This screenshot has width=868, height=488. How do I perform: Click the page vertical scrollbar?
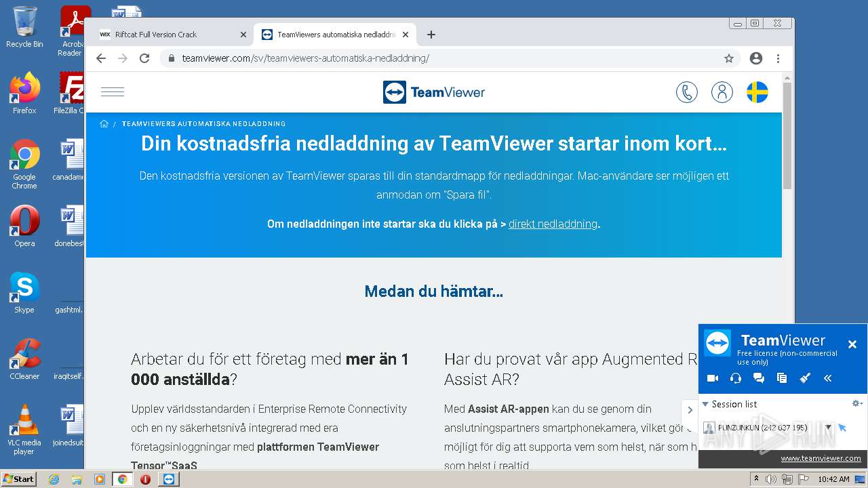click(787, 136)
